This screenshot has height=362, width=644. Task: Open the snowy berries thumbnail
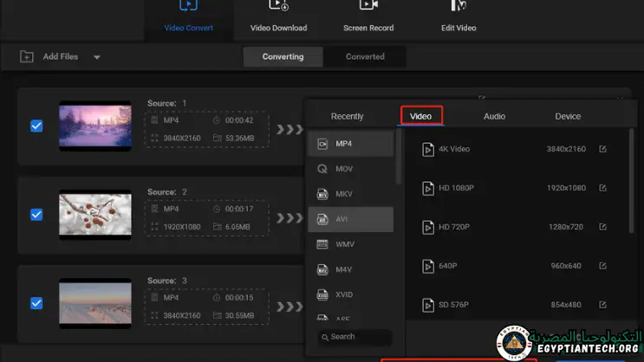(95, 214)
